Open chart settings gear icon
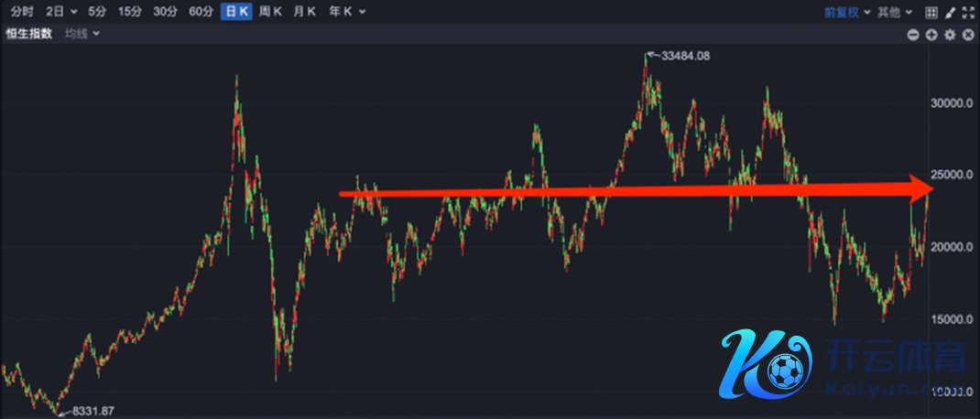The height and width of the screenshot is (419, 980). 950,35
